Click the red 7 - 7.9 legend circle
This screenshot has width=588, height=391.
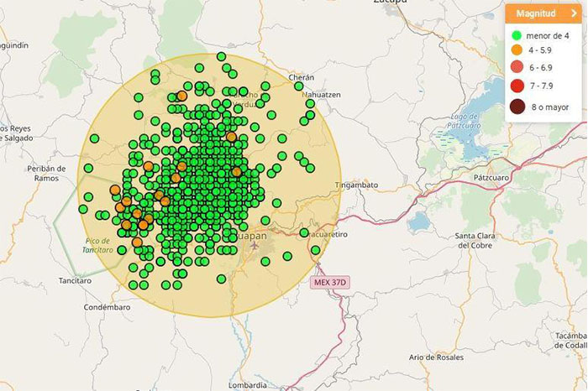pos(517,85)
